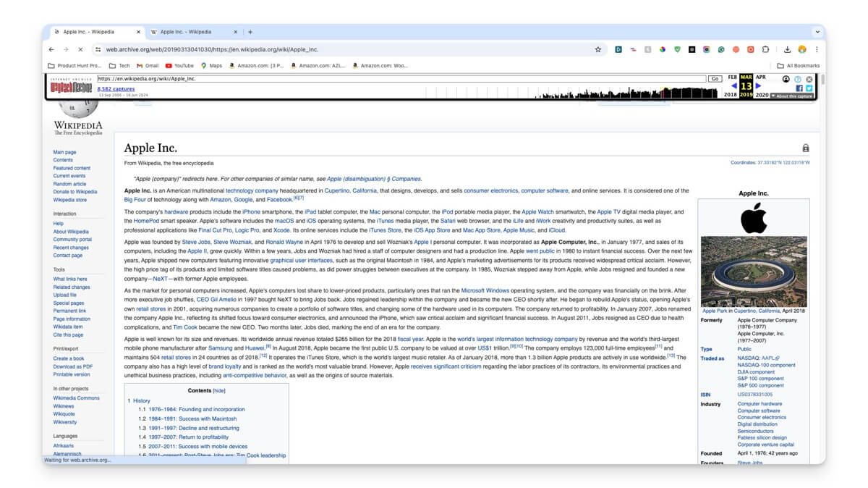The height and width of the screenshot is (488, 868).
Task: Open the Apple Park campus photo
Action: click(x=753, y=272)
